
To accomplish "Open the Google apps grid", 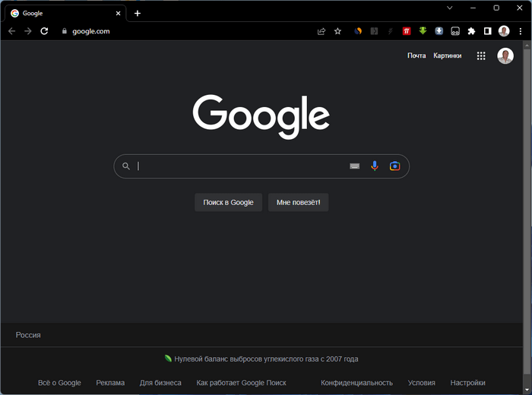I will tap(481, 56).
